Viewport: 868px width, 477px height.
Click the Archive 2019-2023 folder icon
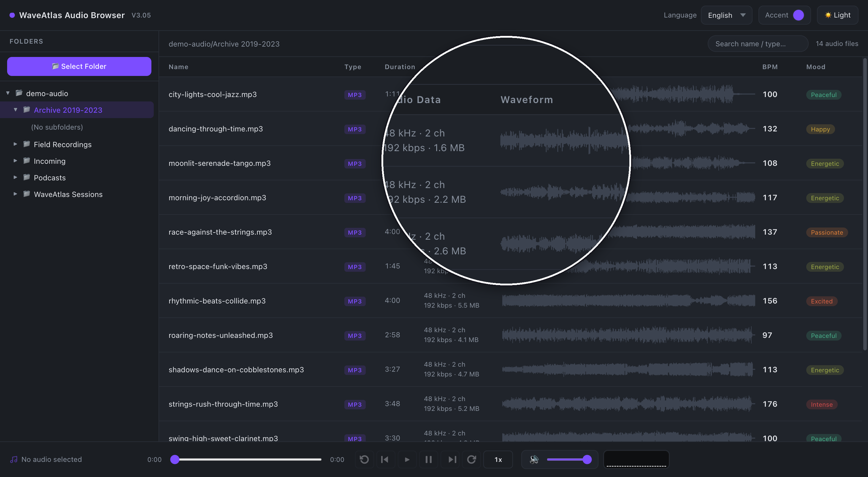(27, 110)
